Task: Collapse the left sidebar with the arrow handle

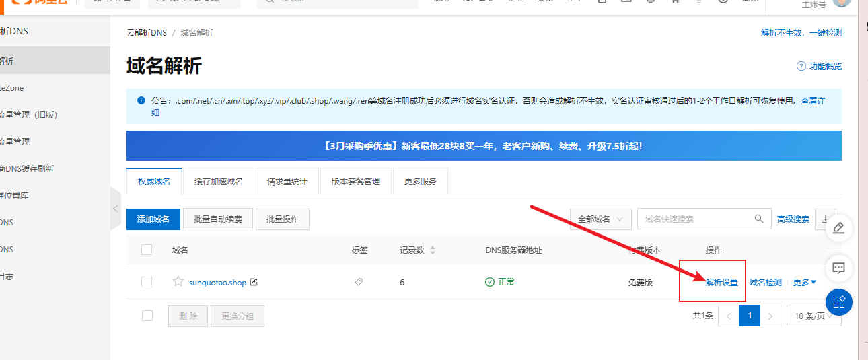Action: (x=115, y=209)
